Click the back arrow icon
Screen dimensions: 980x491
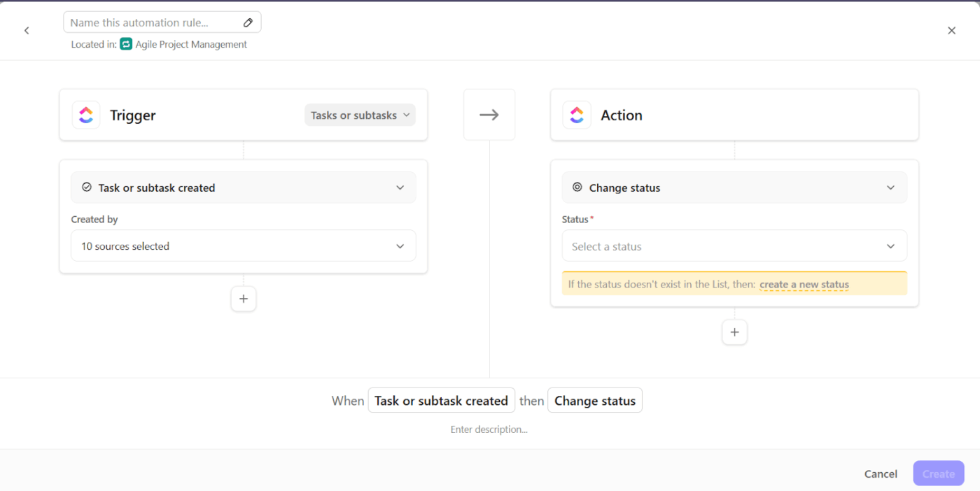coord(27,31)
